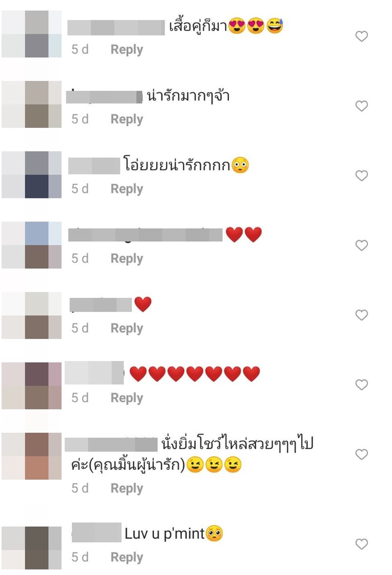
Task: Open profile picture of 'เสื้อคู่ก็มา' commenter
Action: coord(31,34)
